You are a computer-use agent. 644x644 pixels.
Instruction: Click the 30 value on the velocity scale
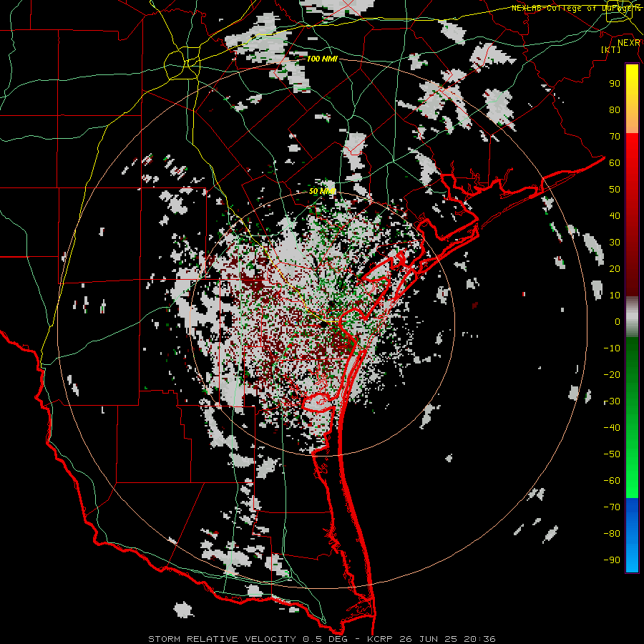click(615, 243)
